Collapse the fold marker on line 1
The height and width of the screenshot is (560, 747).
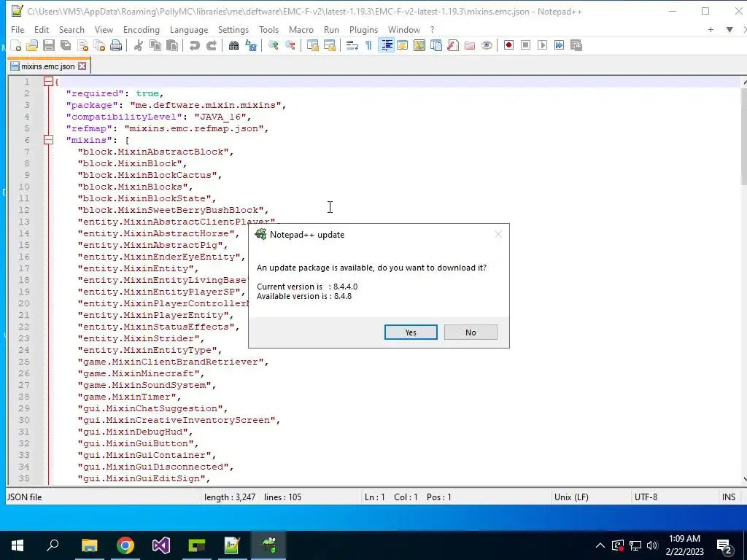(x=48, y=82)
